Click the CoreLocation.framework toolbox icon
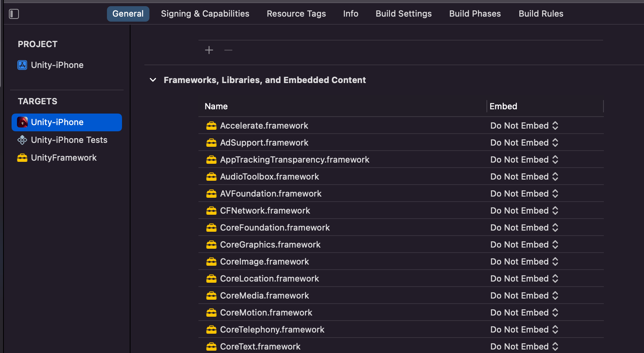This screenshot has height=353, width=644. point(211,278)
